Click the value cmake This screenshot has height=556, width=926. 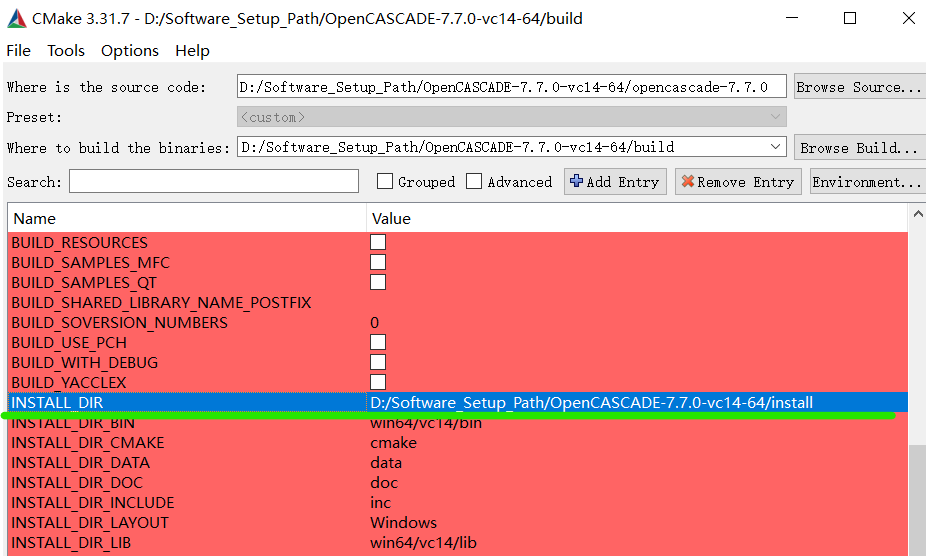393,443
